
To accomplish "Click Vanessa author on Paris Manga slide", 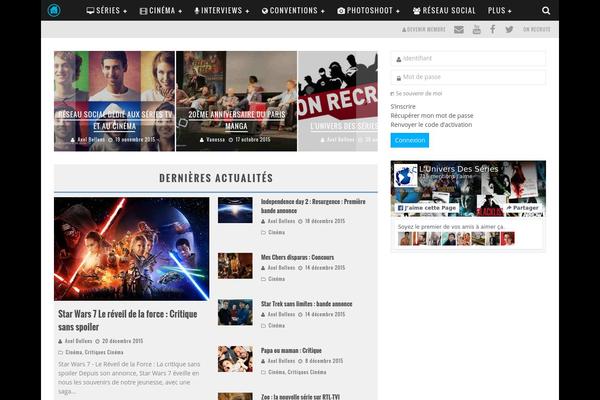I will [215, 140].
